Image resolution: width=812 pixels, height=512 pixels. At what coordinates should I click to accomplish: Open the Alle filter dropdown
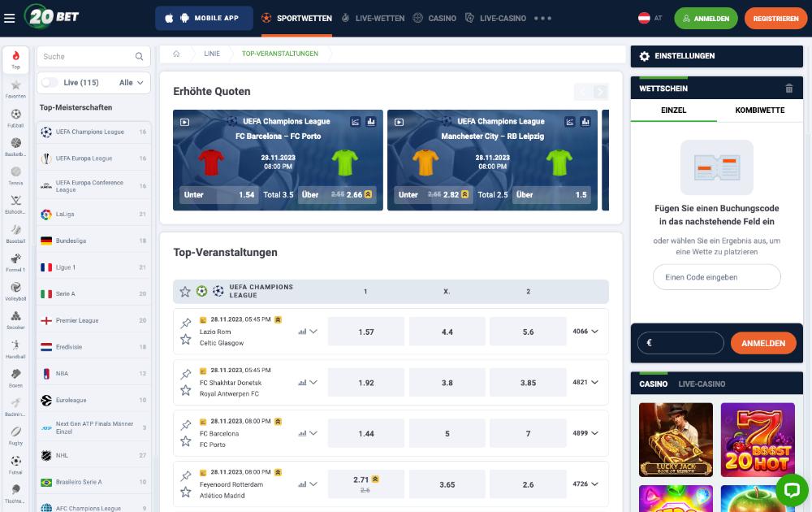click(x=131, y=82)
